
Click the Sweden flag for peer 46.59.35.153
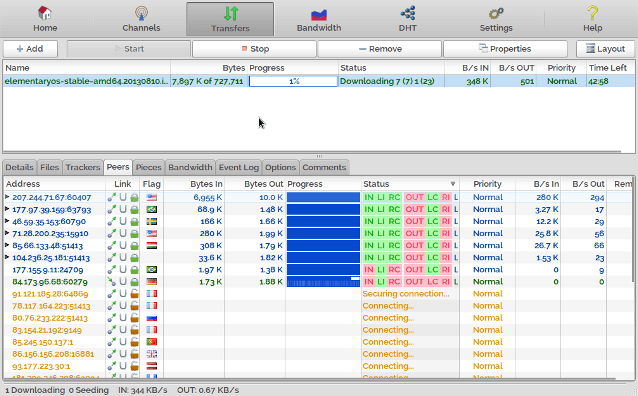(x=152, y=221)
